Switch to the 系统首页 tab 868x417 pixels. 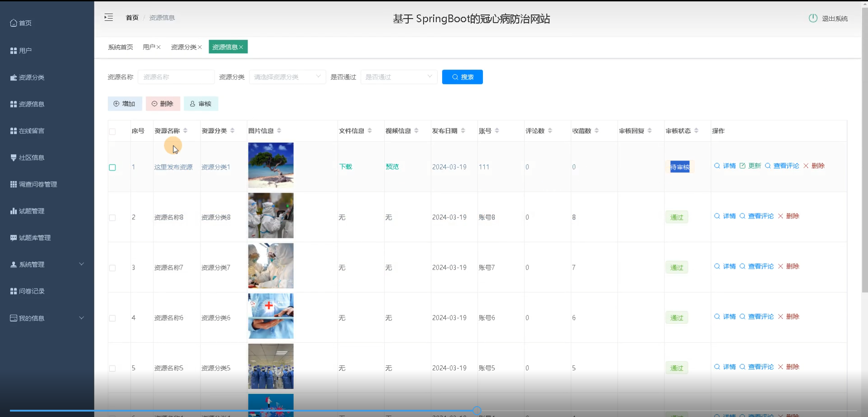[120, 47]
